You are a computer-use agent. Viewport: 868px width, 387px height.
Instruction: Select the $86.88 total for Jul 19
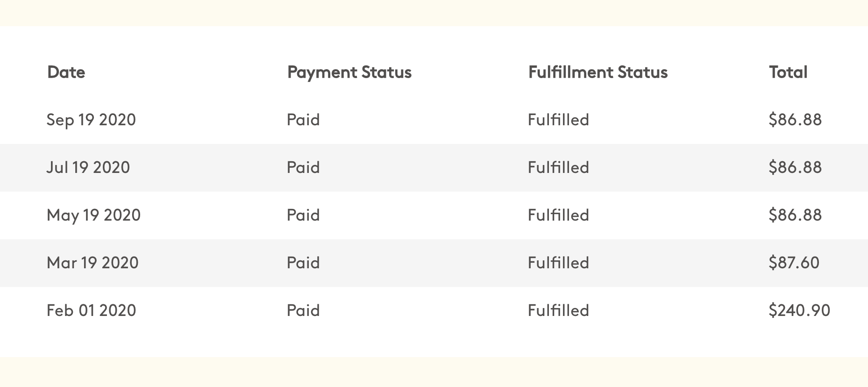795,167
